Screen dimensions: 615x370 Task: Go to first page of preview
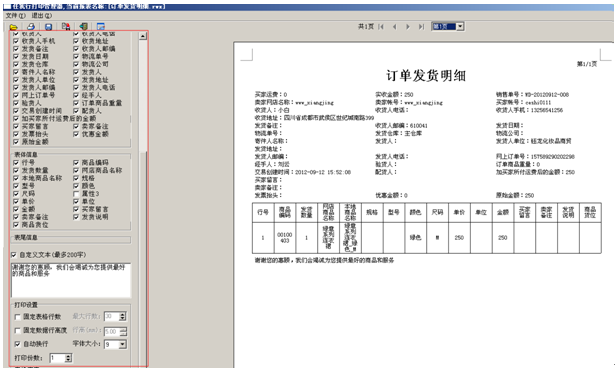click(381, 27)
